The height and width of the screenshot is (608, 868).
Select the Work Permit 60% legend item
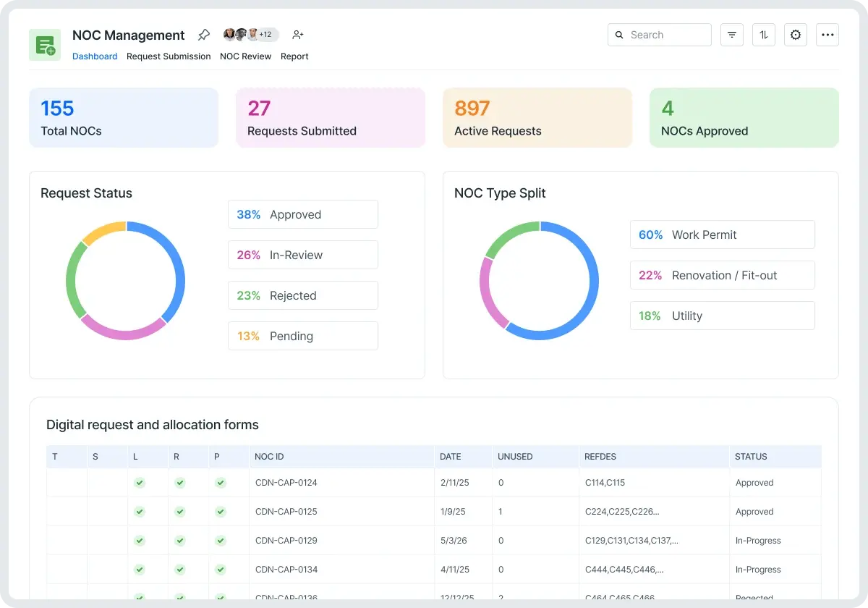(722, 235)
